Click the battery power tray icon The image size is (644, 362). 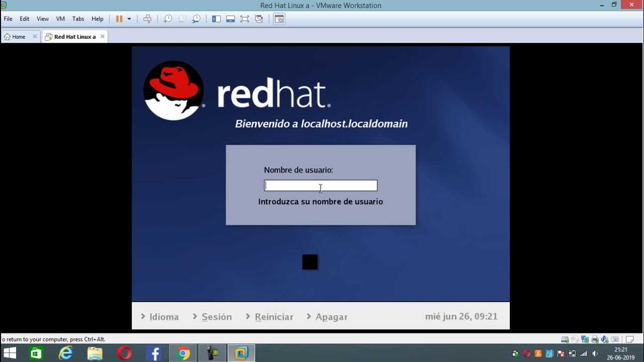(x=572, y=353)
